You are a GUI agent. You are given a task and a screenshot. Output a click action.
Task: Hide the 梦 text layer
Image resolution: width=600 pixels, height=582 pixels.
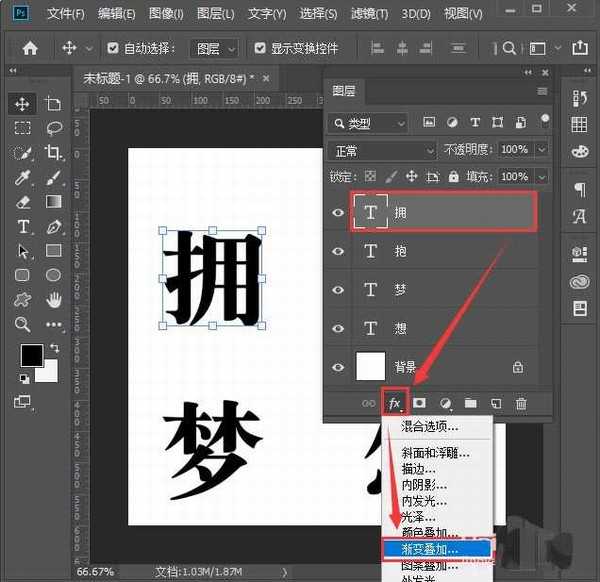click(x=338, y=290)
